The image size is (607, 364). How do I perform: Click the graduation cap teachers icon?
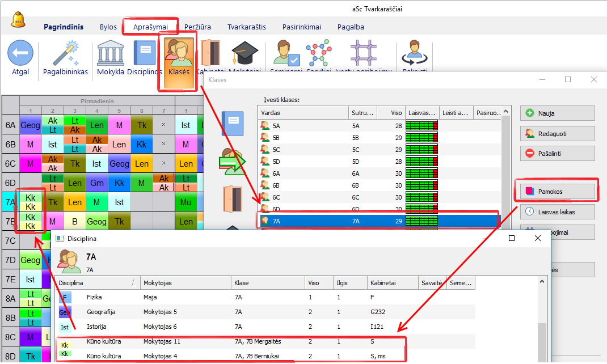[245, 54]
